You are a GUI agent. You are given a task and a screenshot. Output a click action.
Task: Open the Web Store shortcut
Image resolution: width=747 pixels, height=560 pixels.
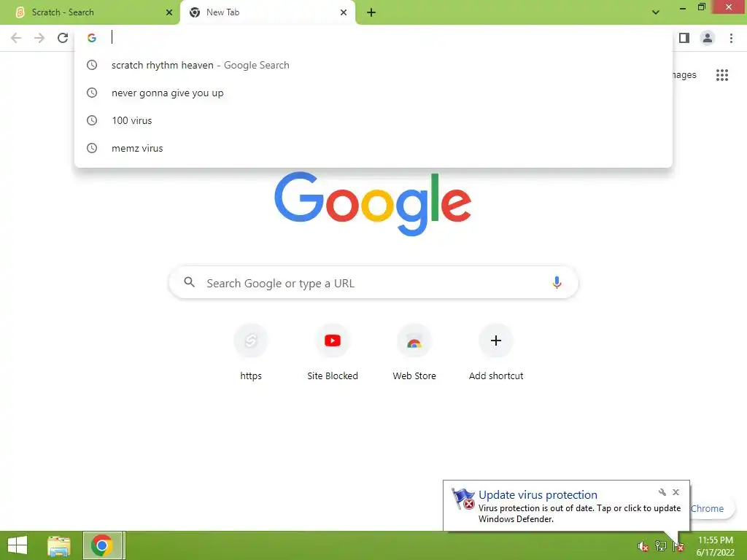click(x=414, y=352)
